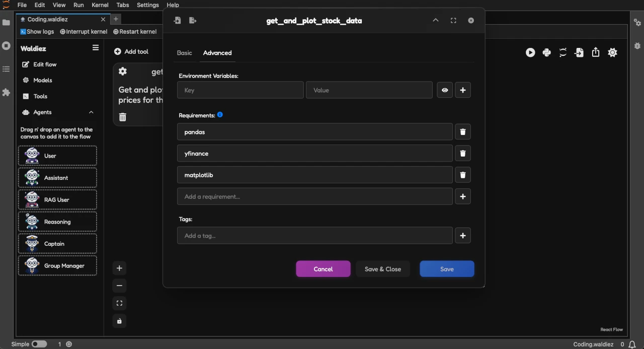Viewport: 644px width, 349px height.
Task: Click the Save & Close button
Action: pos(382,268)
